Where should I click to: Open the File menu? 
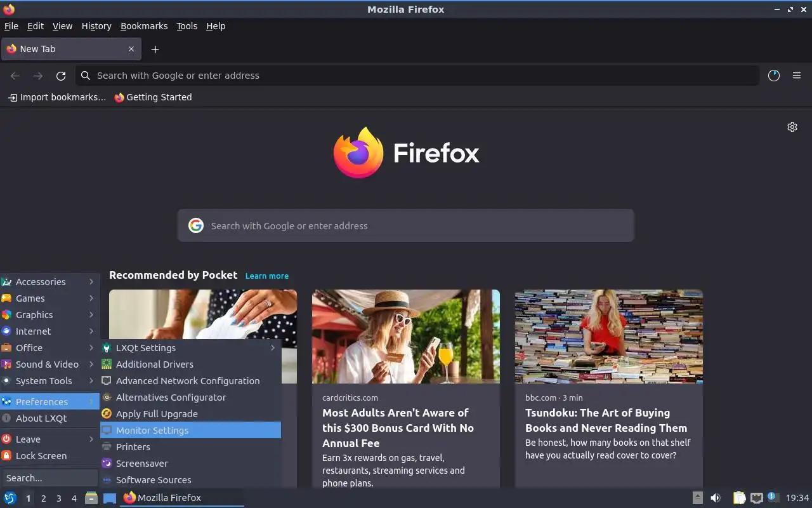click(x=11, y=26)
